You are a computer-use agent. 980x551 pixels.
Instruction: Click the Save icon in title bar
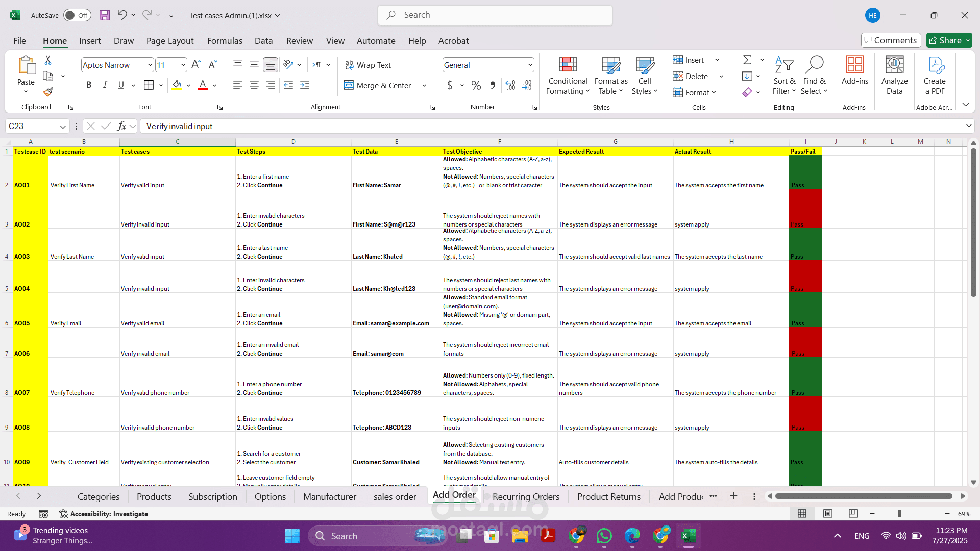(105, 15)
